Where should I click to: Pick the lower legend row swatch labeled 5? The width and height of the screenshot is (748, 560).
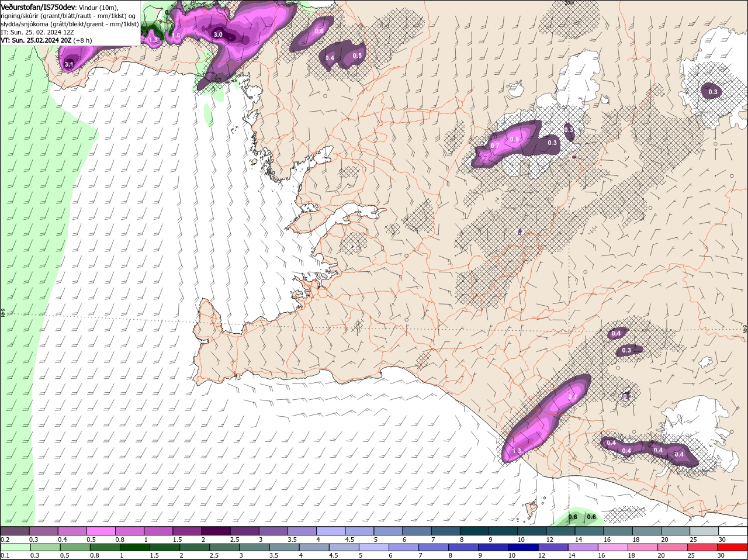tap(374, 548)
